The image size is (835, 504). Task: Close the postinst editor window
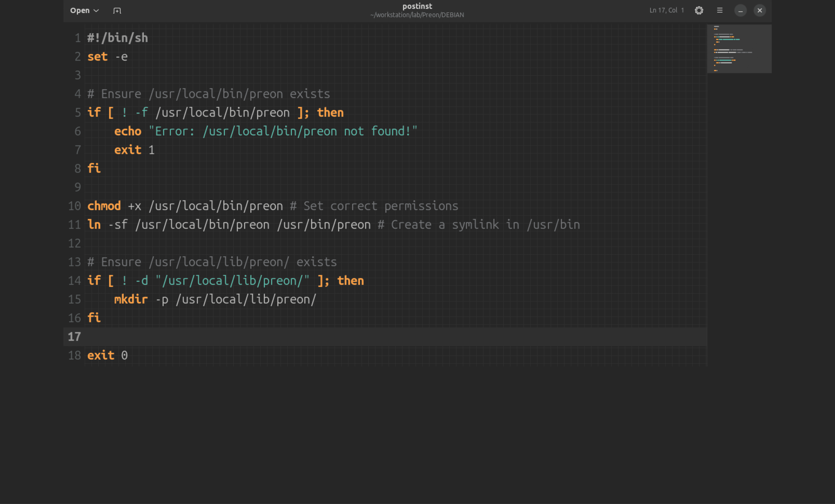click(x=760, y=10)
